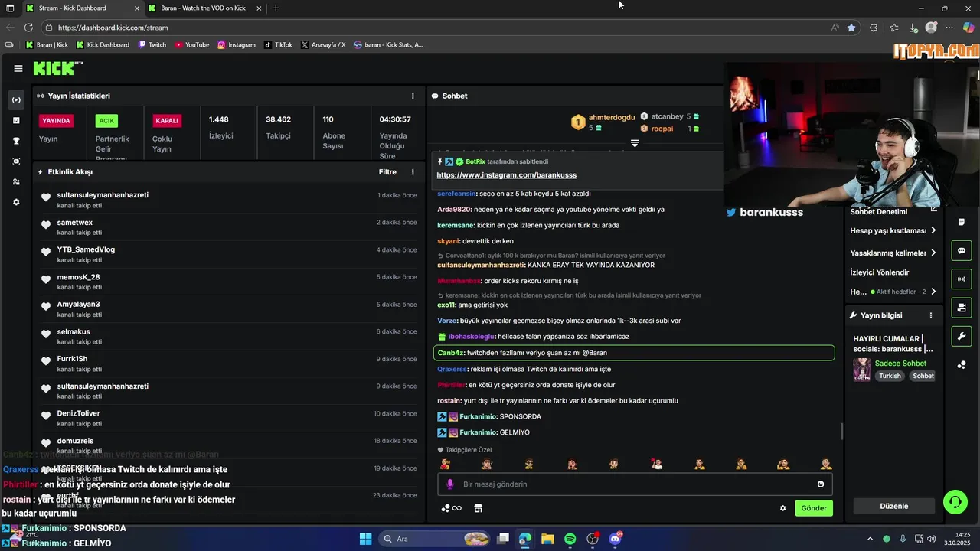Viewport: 980px width, 551px height.
Task: Open İzleyici Yönlendir option
Action: pyautogui.click(x=880, y=272)
